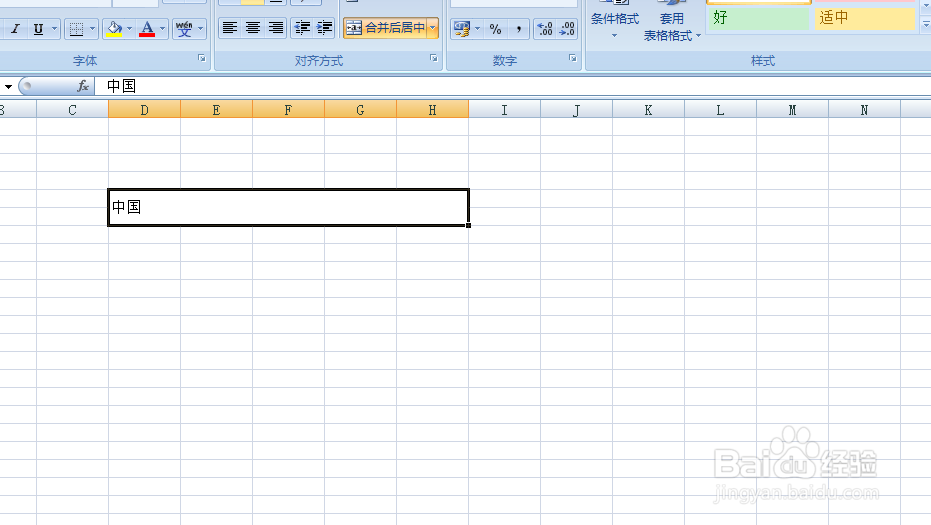Click formula bar containing 中国

click(x=513, y=86)
